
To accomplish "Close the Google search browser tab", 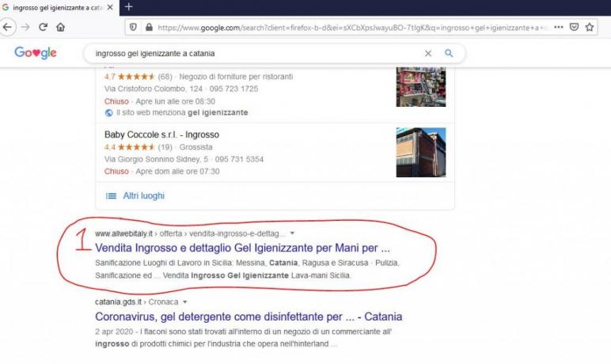I will pos(110,7).
